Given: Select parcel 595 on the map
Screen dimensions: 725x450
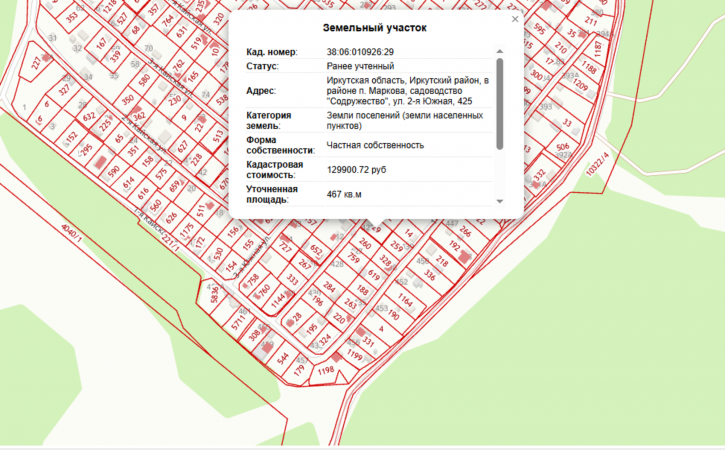Looking at the screenshot, I should coord(539,29).
